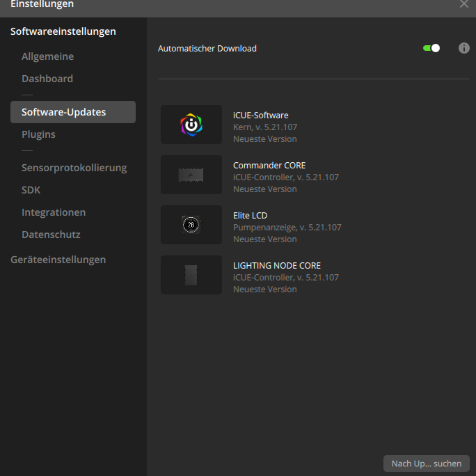Expand the Geräteeinstellungen section
The width and height of the screenshot is (476, 476).
[x=58, y=260]
